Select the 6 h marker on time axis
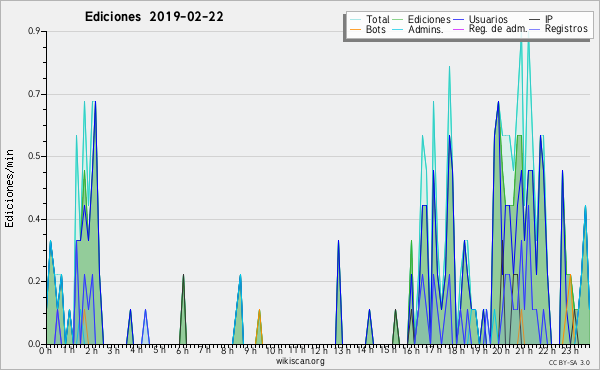The width and height of the screenshot is (600, 370). (182, 351)
